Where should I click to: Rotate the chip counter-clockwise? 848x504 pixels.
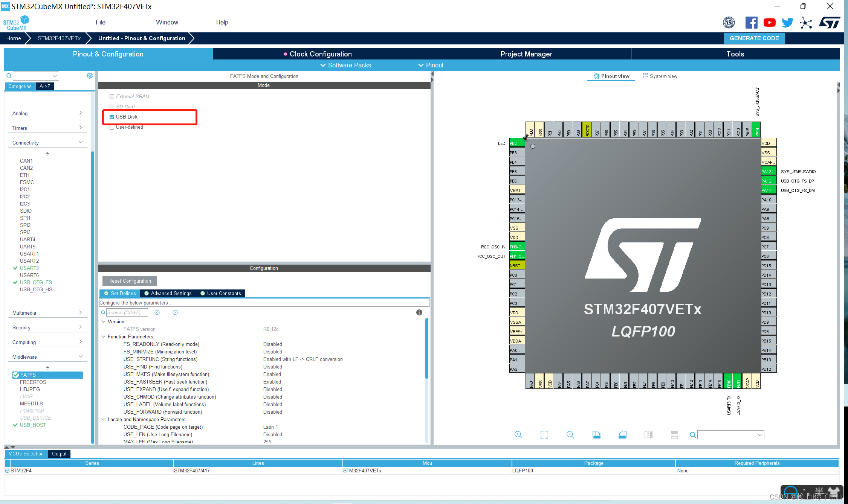click(622, 435)
